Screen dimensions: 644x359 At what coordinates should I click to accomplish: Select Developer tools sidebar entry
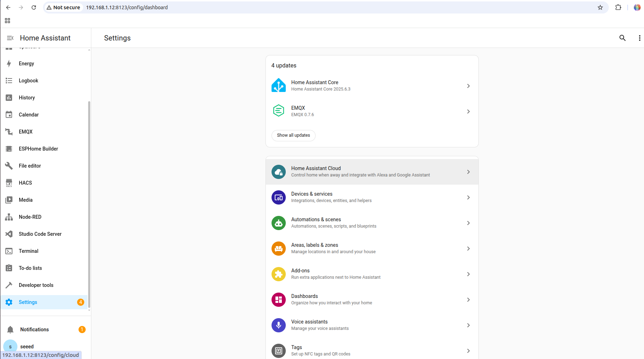coord(44,285)
